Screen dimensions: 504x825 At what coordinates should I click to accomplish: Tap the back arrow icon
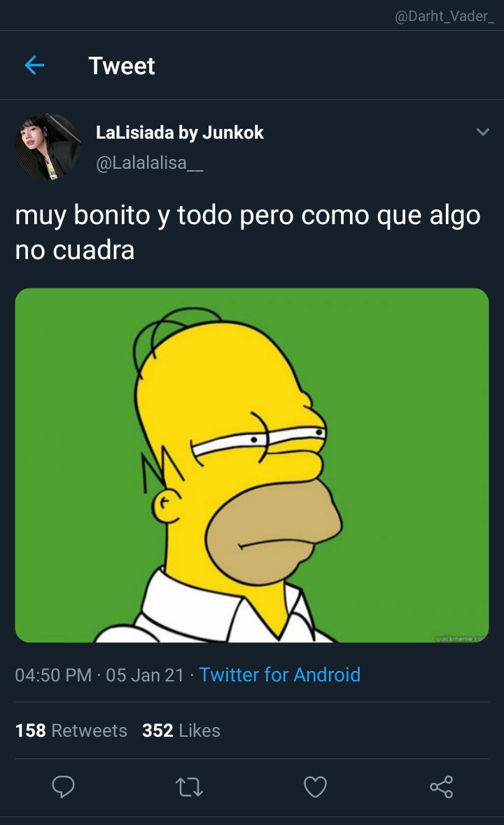tap(34, 66)
